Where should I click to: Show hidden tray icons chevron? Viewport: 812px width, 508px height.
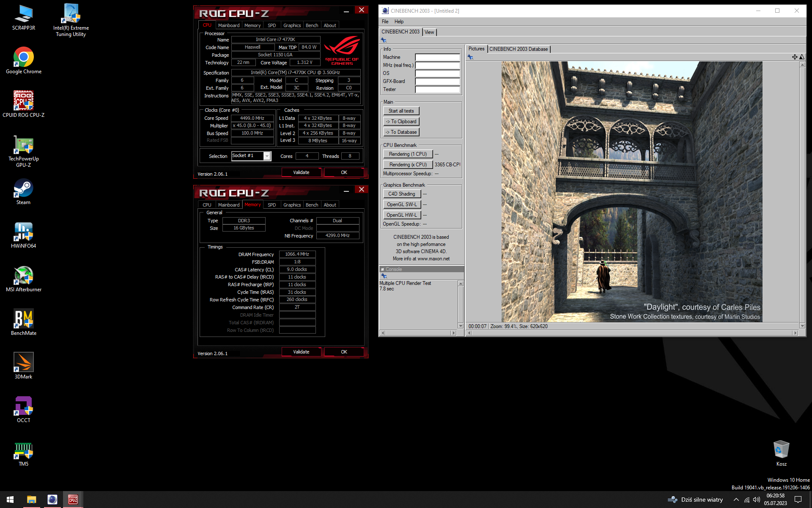[x=736, y=500]
